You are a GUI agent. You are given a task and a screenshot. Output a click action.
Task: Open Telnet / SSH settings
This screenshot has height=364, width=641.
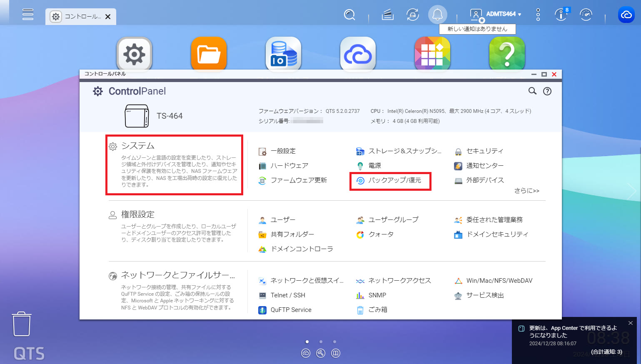(x=282, y=295)
